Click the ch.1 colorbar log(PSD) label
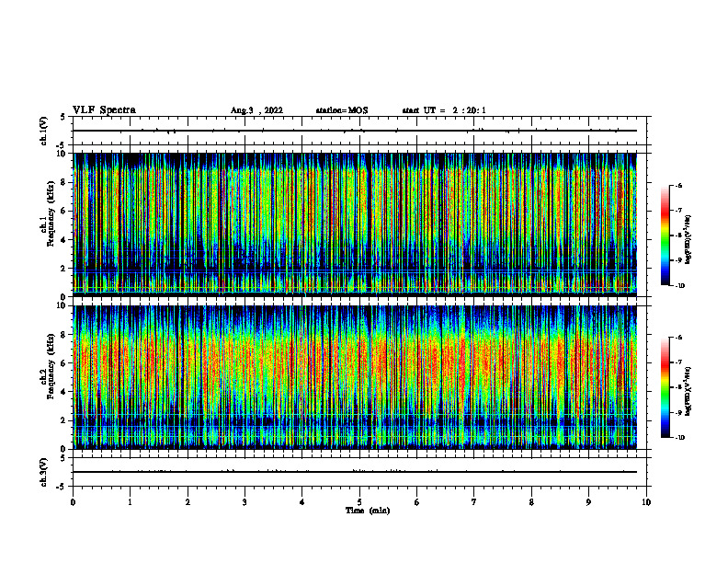Viewport: 728px width, 563px height. [688, 240]
